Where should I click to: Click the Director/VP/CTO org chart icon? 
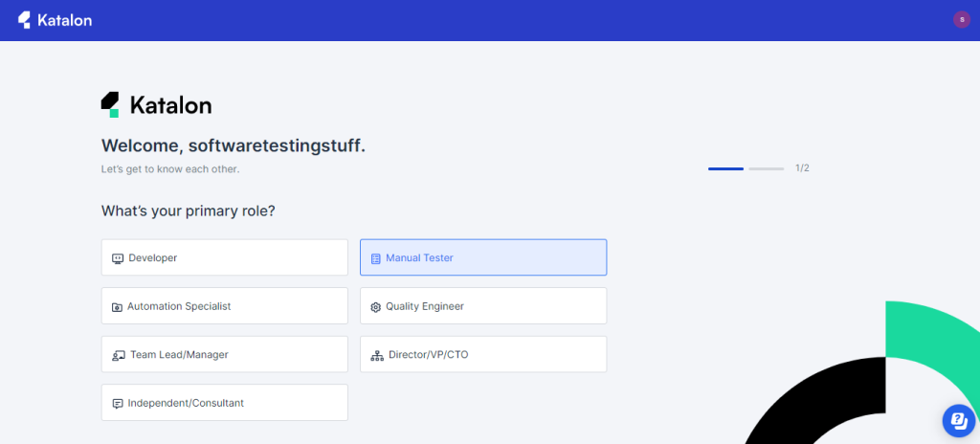click(x=377, y=355)
